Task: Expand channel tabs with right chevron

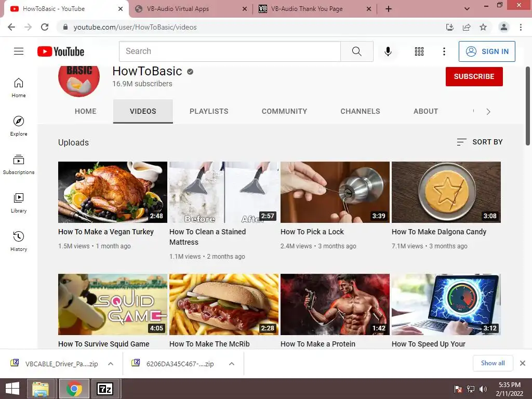Action: pos(488,112)
